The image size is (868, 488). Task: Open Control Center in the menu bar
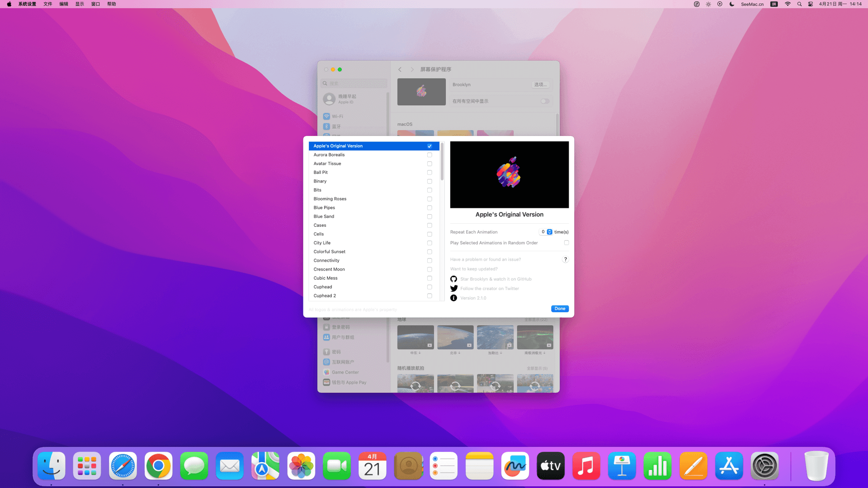[811, 4]
